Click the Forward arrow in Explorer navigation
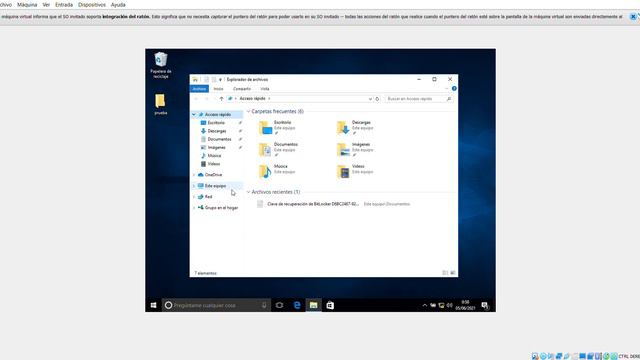The width and height of the screenshot is (640, 360). [x=206, y=99]
